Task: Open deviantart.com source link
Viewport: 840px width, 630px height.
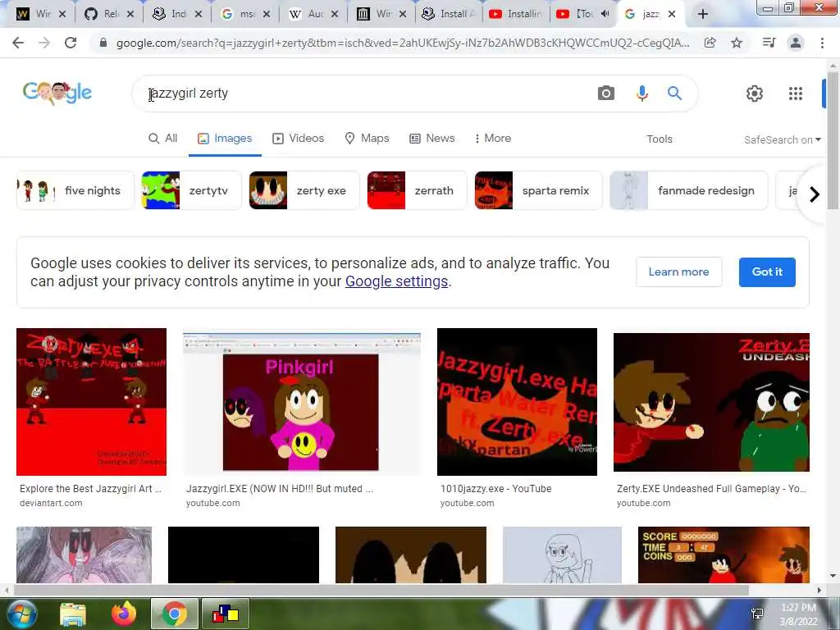Action: 51,503
